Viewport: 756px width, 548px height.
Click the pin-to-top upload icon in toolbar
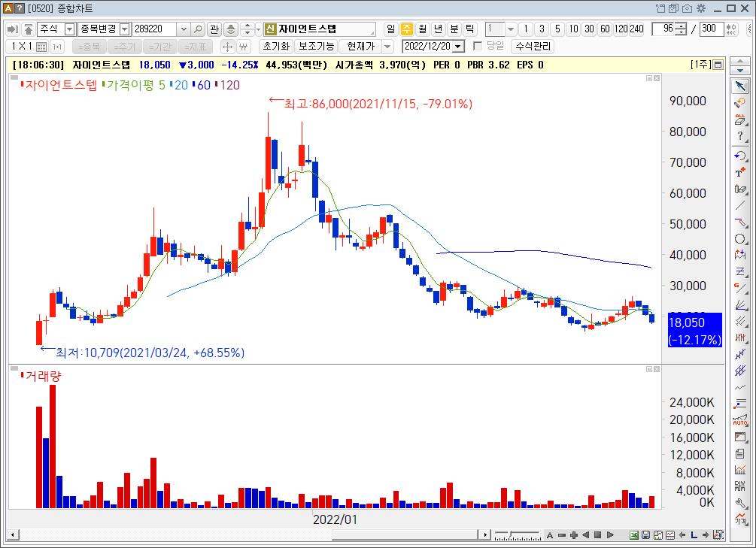coord(29,29)
